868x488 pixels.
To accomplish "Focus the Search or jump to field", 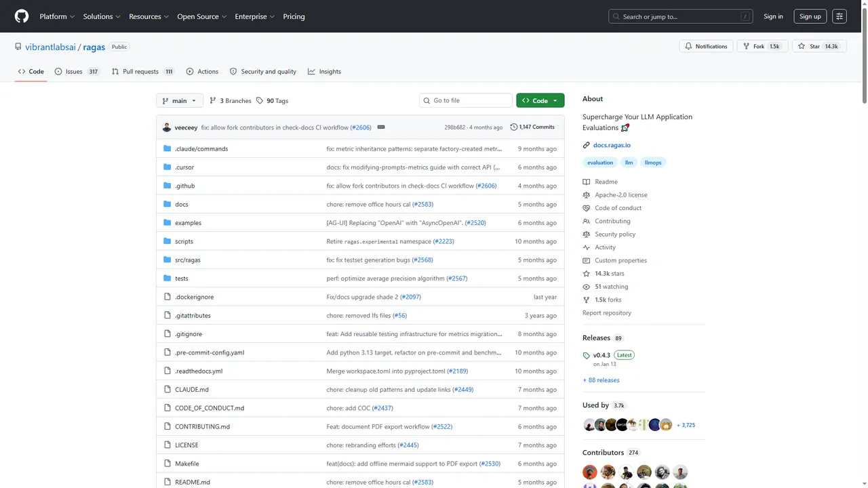I will click(681, 16).
